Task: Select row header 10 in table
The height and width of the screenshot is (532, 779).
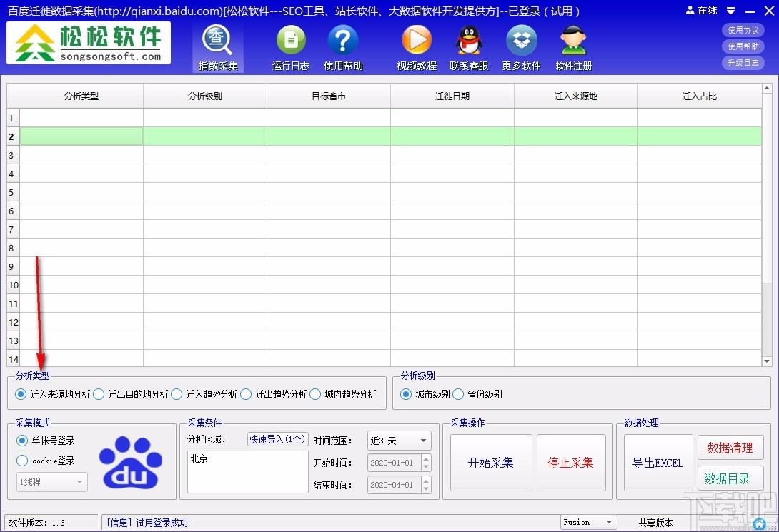Action: [x=13, y=285]
